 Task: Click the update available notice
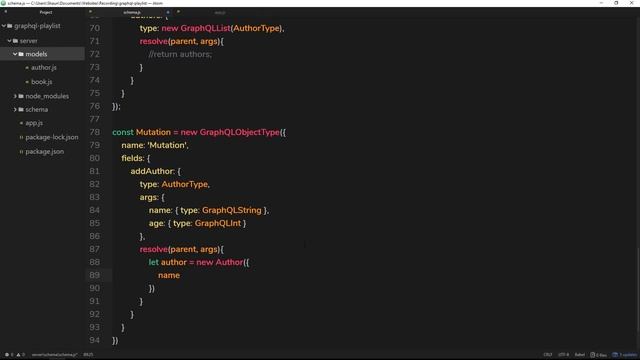point(624,355)
